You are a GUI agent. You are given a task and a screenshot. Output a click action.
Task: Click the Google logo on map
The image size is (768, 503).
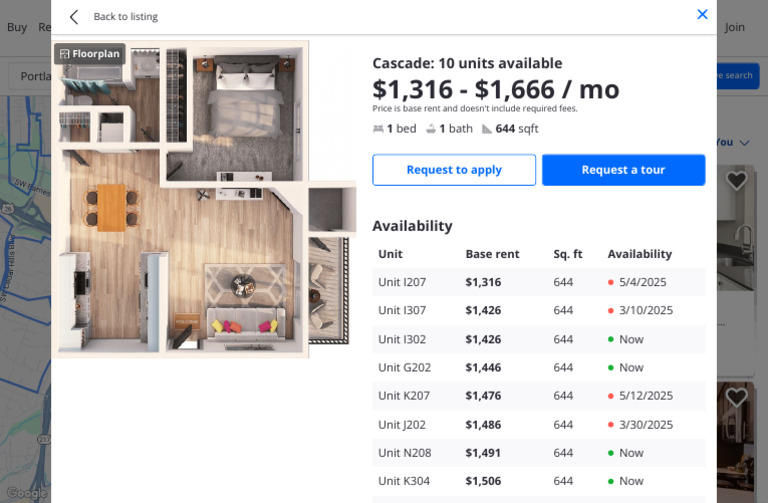click(25, 493)
